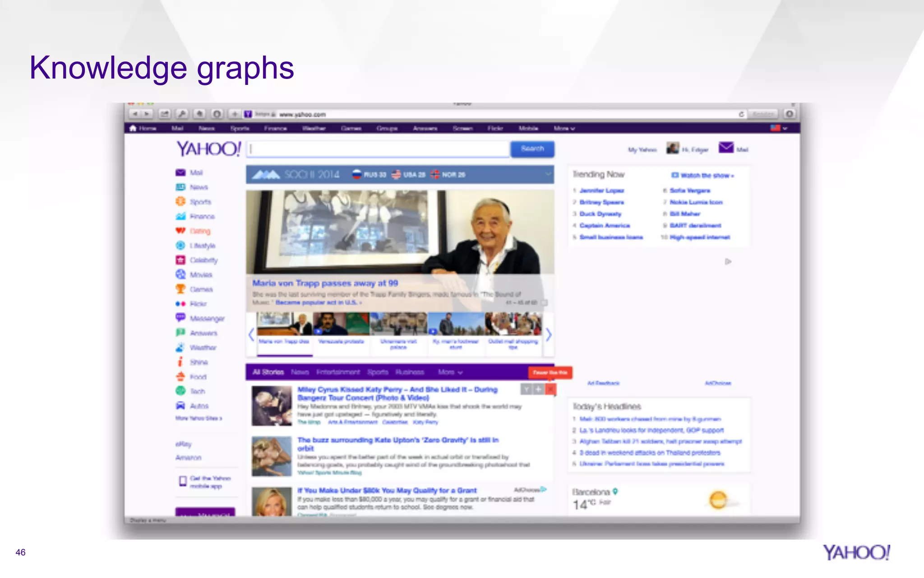Open the Small business loans trending link
Screen dimensions: 924x578
click(x=611, y=237)
